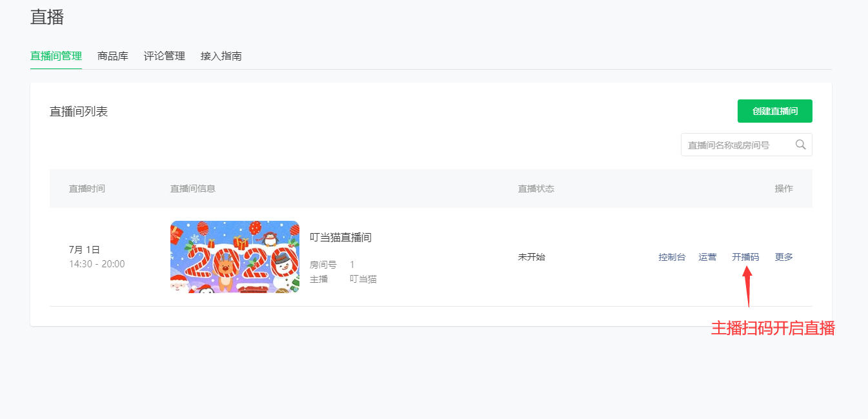Click the 直播间列表 section heading
Image resolution: width=868 pixels, height=419 pixels.
[x=79, y=112]
